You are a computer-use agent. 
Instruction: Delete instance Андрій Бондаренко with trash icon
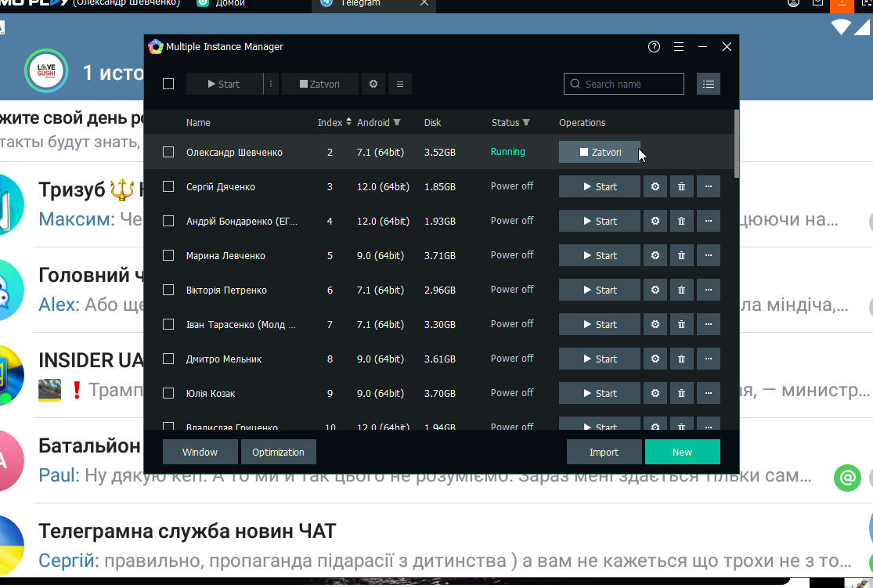click(x=681, y=221)
